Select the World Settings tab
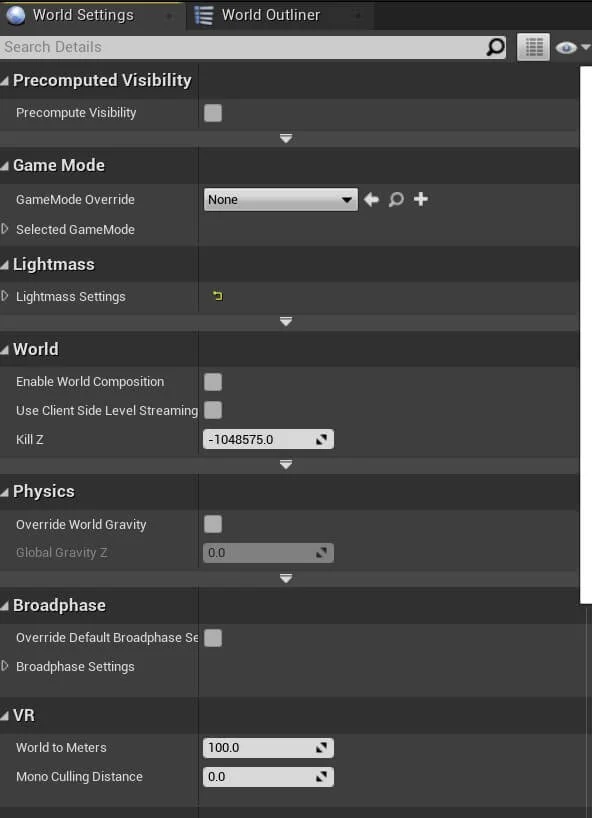This screenshot has height=818, width=592. point(82,15)
